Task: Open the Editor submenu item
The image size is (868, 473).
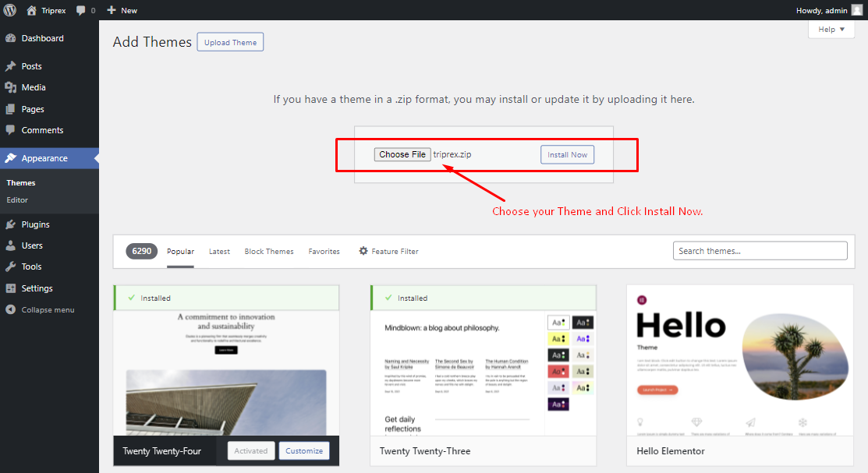Action: 17,199
